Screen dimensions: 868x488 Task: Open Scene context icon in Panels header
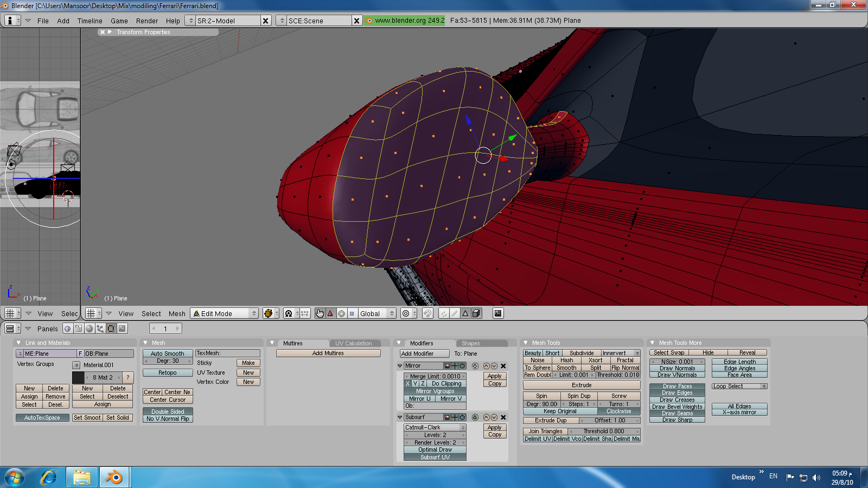(x=122, y=329)
